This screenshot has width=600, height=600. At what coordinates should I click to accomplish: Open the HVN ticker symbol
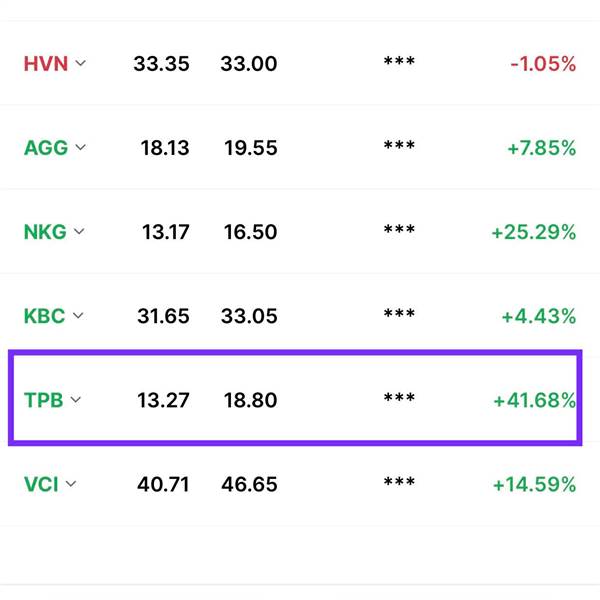coord(46,64)
